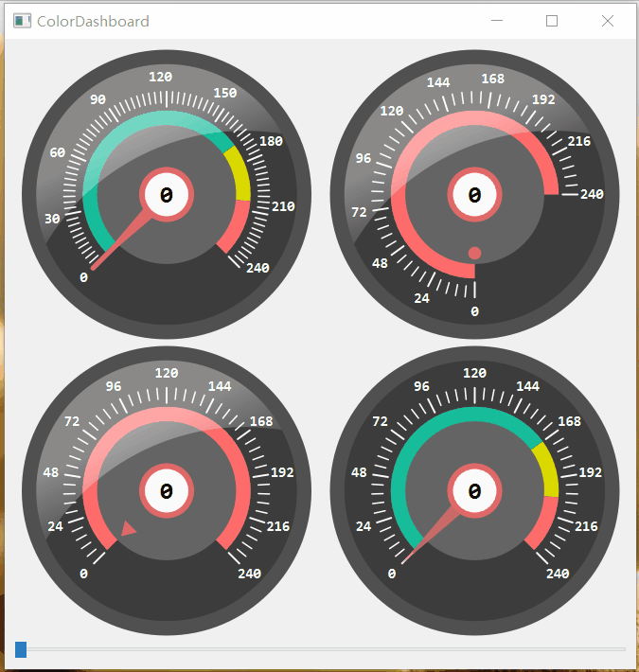Click the label 210 on top-left gauge
The image size is (639, 672).
point(283,206)
